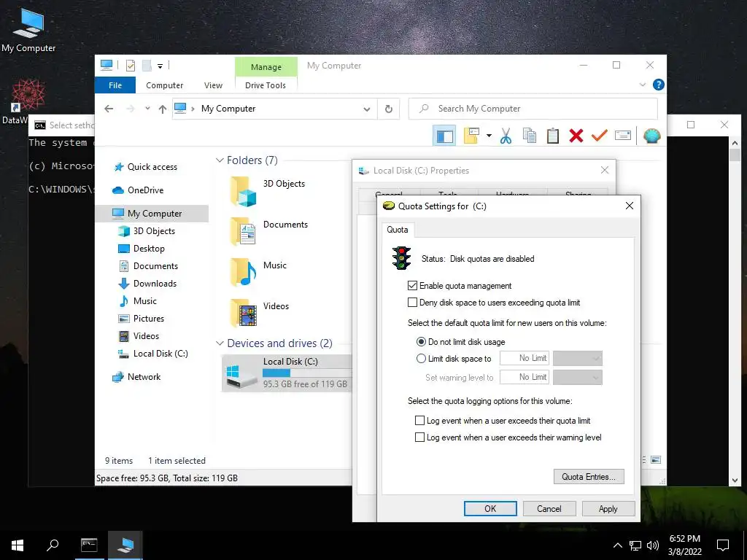Click the Manage contextual tab
Screen dimensions: 747x560
click(266, 67)
